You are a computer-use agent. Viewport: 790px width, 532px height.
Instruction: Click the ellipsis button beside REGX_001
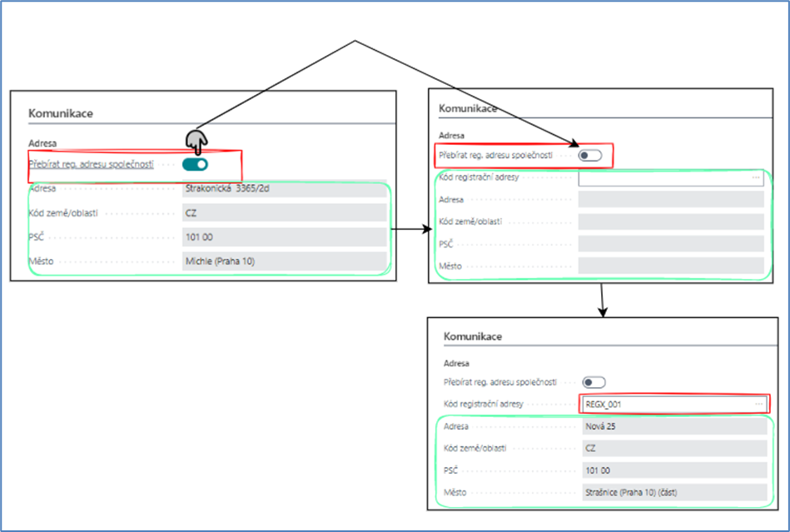click(x=758, y=404)
